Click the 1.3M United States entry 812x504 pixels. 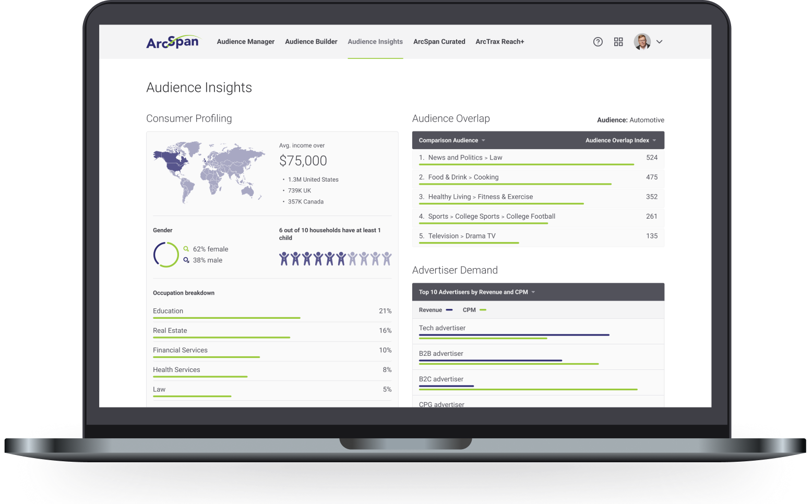tap(313, 179)
